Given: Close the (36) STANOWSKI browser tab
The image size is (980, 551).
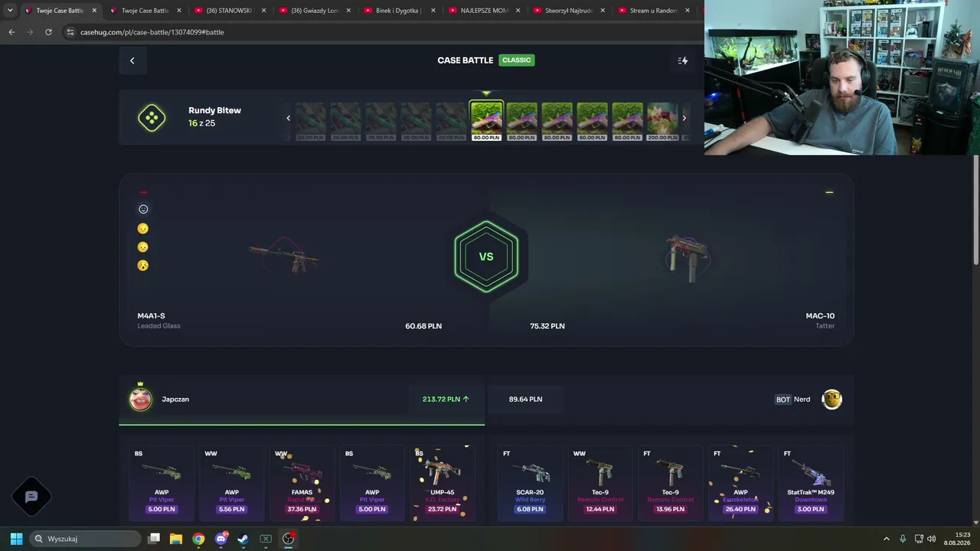Looking at the screenshot, I should 263,11.
